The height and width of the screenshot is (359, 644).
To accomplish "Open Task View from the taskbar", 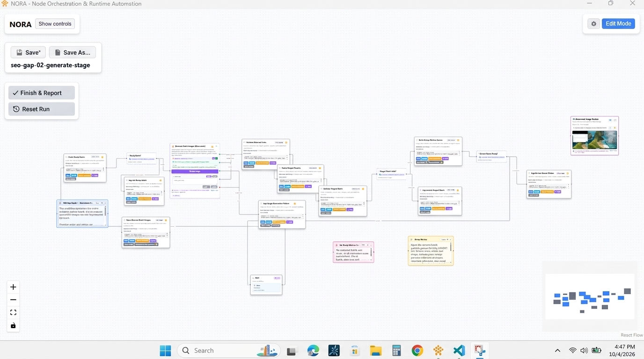I will click(x=293, y=351).
